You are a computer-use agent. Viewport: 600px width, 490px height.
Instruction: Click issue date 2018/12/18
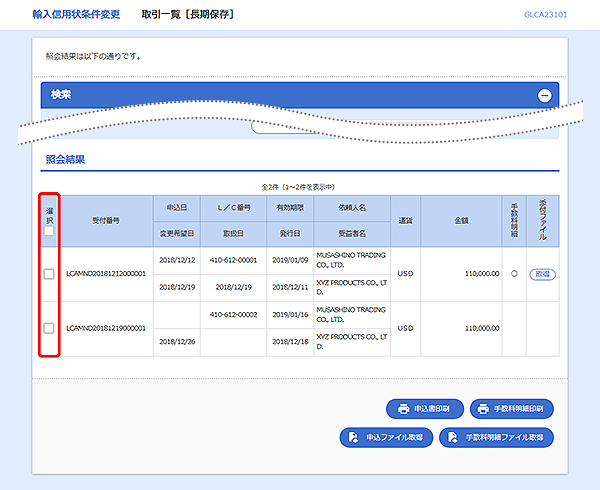[x=290, y=342]
